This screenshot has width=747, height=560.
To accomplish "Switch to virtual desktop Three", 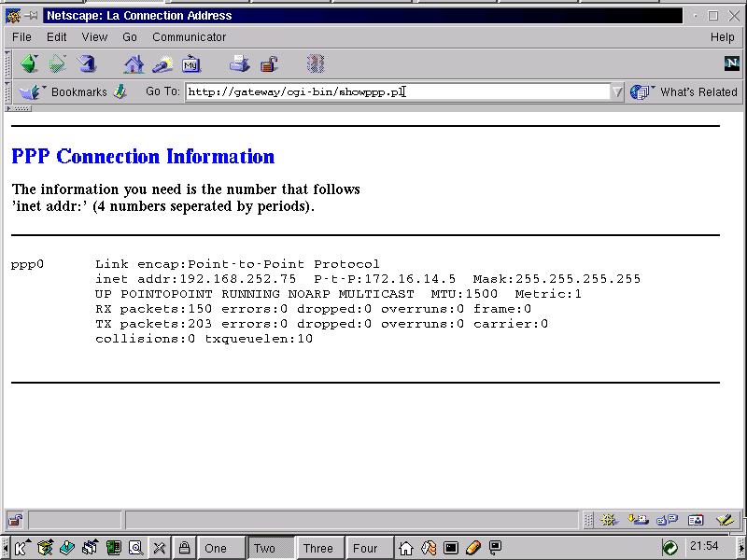I will (x=317, y=548).
